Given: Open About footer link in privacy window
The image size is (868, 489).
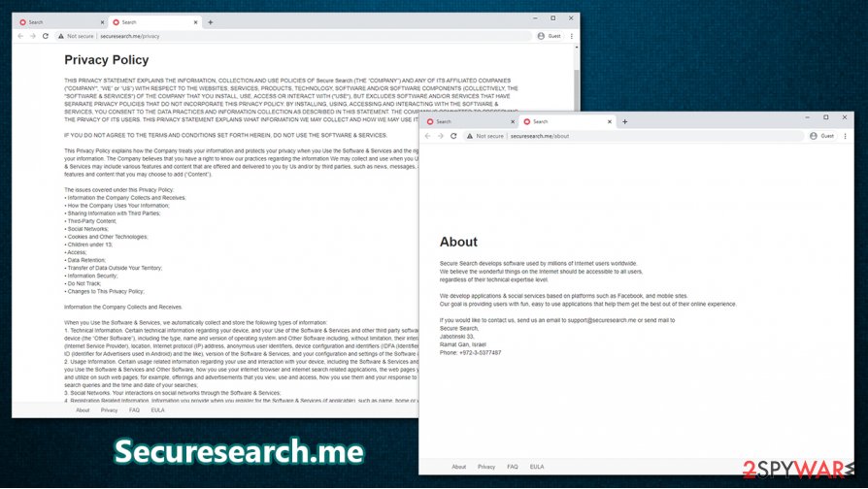Looking at the screenshot, I should tap(83, 409).
